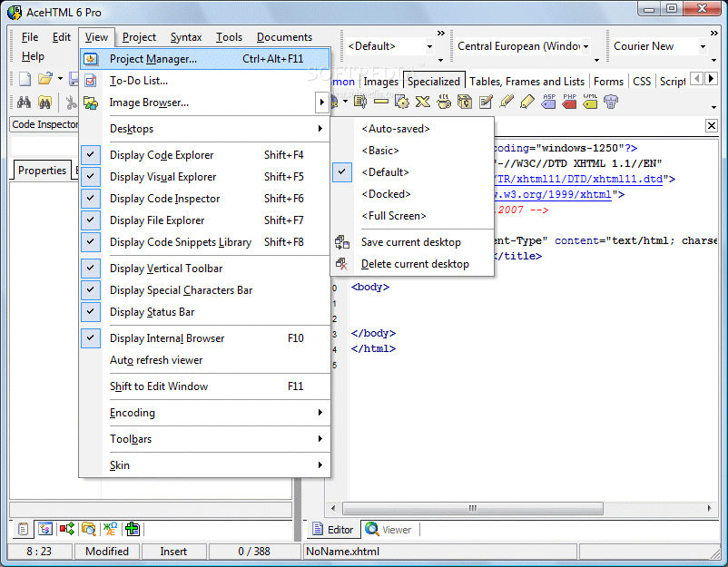Expand the Desktops submenu
Viewport: 728px width, 567px height.
pyautogui.click(x=205, y=129)
